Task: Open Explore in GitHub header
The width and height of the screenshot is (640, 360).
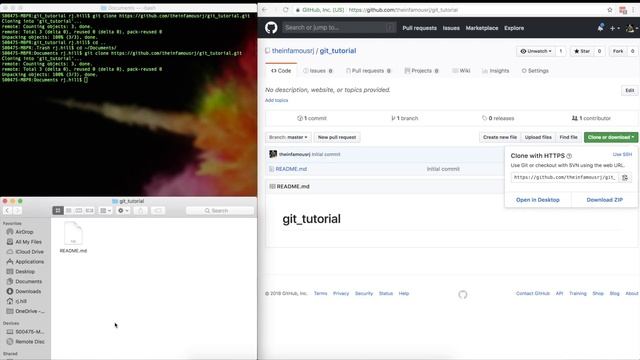Action: 514,28
